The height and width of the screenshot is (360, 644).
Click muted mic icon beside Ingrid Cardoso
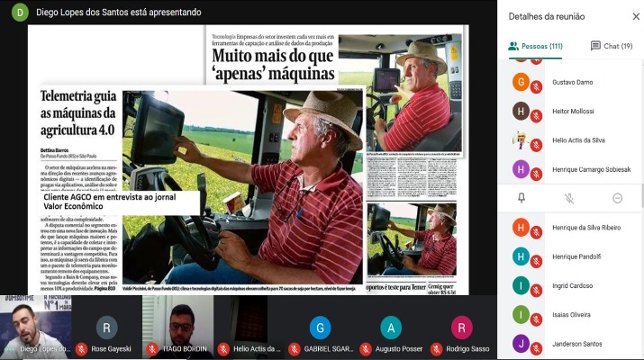[536, 291]
